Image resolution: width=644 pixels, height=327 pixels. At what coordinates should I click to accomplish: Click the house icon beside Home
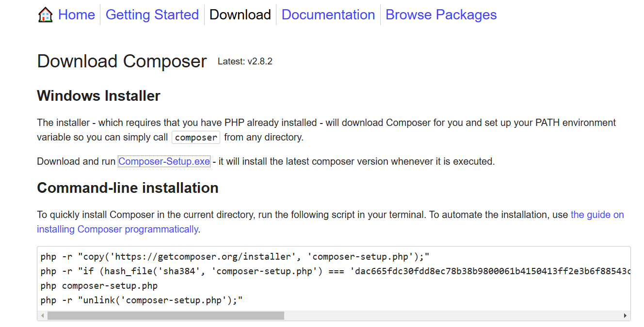coord(45,15)
